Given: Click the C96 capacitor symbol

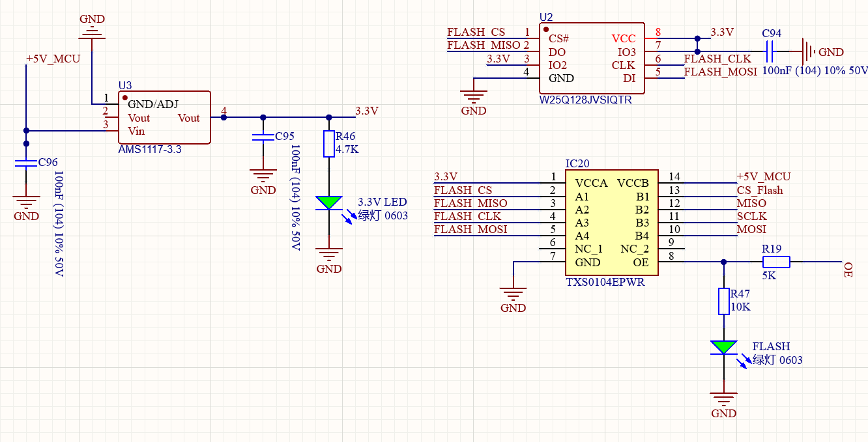Looking at the screenshot, I should [26, 162].
